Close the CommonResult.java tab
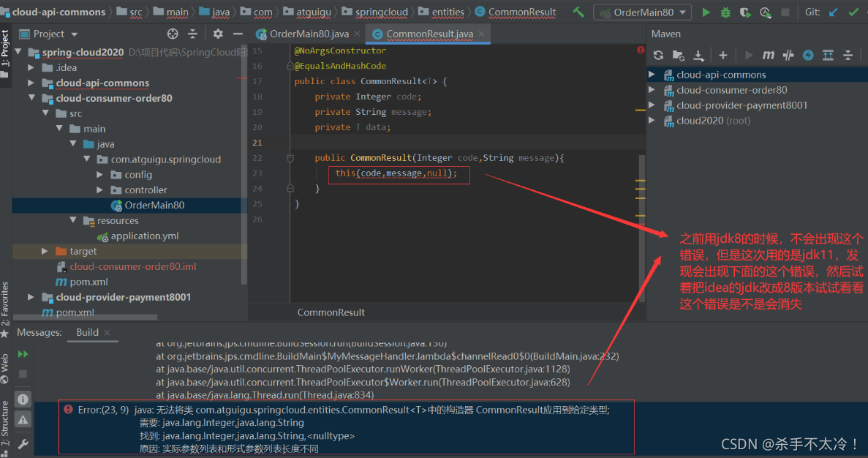The width and height of the screenshot is (868, 458). coord(482,34)
